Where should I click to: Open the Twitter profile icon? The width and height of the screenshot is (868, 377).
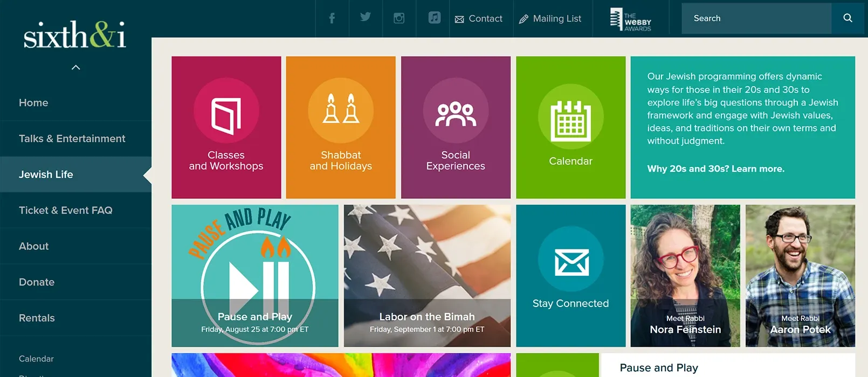(x=366, y=17)
